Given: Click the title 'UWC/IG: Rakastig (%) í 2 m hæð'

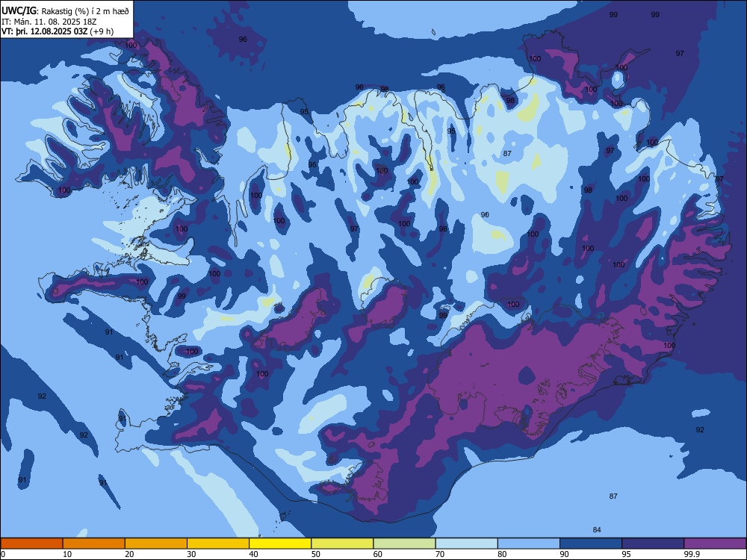Looking at the screenshot, I should [x=65, y=10].
